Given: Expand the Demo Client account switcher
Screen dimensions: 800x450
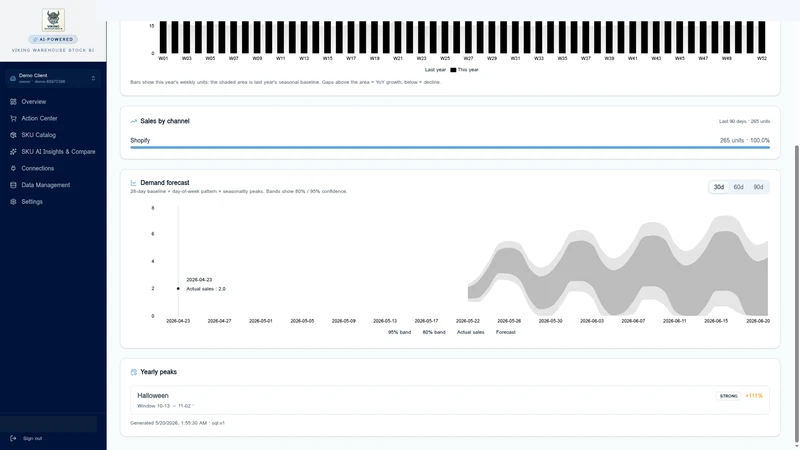Looking at the screenshot, I should click(x=53, y=78).
